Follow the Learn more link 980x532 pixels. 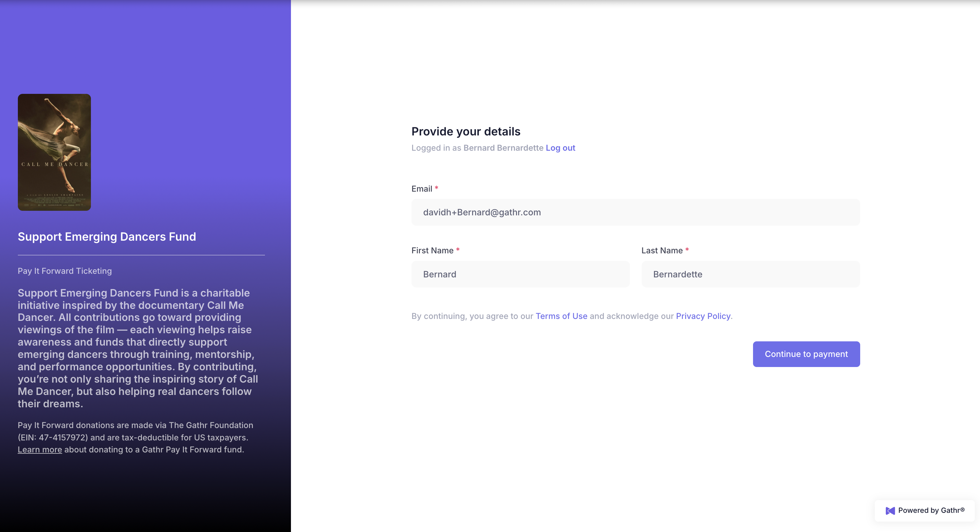(40, 450)
